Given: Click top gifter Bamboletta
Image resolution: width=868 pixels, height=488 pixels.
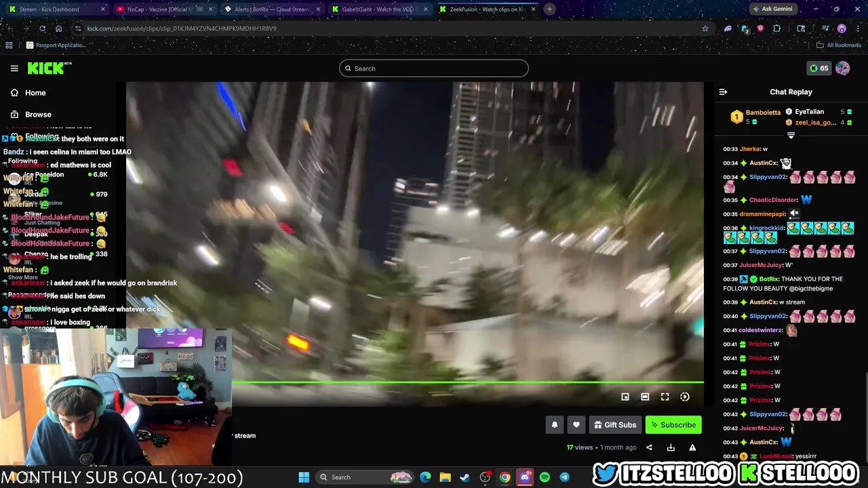Looking at the screenshot, I should click(763, 113).
